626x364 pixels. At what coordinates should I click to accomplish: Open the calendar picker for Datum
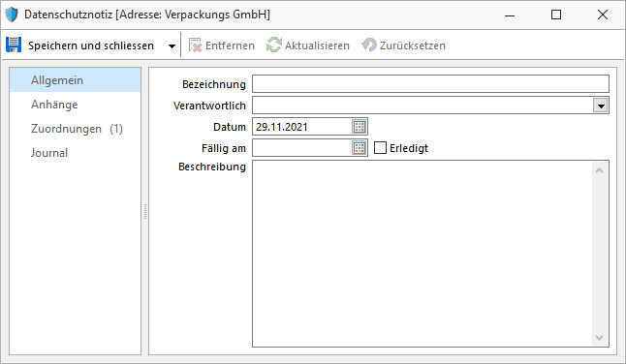click(x=360, y=127)
